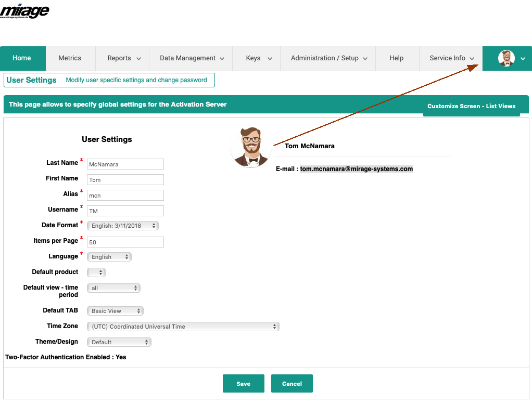Expand the Reports menu

(124, 58)
